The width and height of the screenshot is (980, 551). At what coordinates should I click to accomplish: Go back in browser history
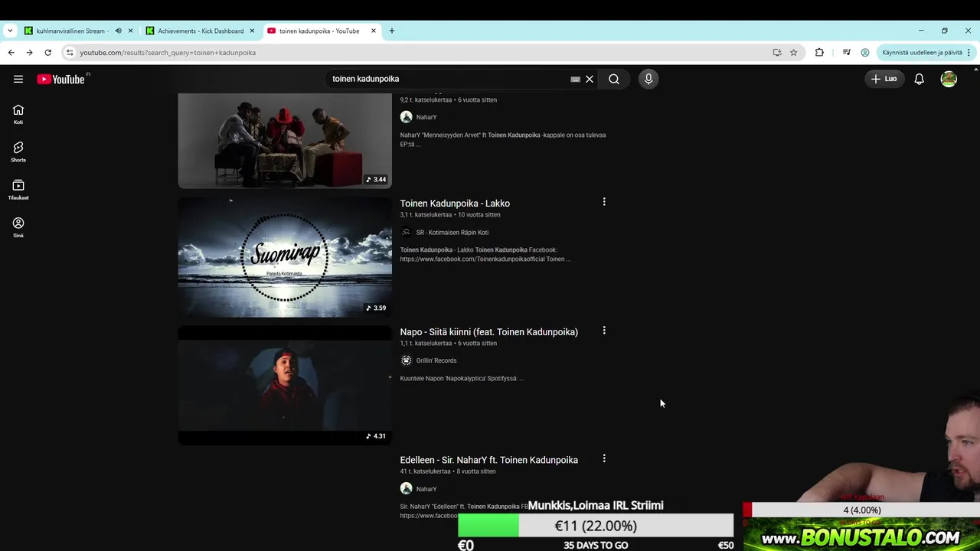[x=11, y=53]
